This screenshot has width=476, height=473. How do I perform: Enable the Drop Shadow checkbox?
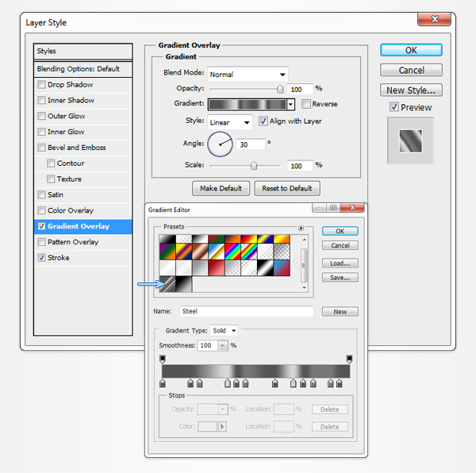[41, 84]
